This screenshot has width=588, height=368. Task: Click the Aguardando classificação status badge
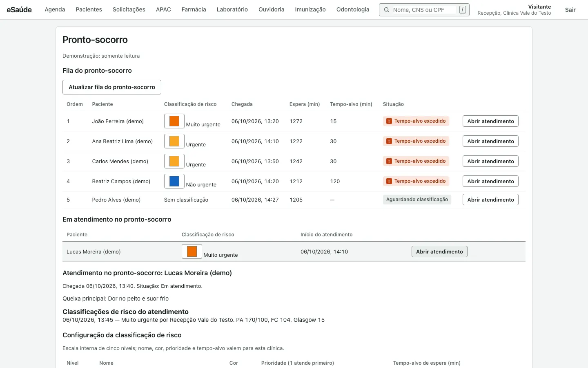(417, 200)
